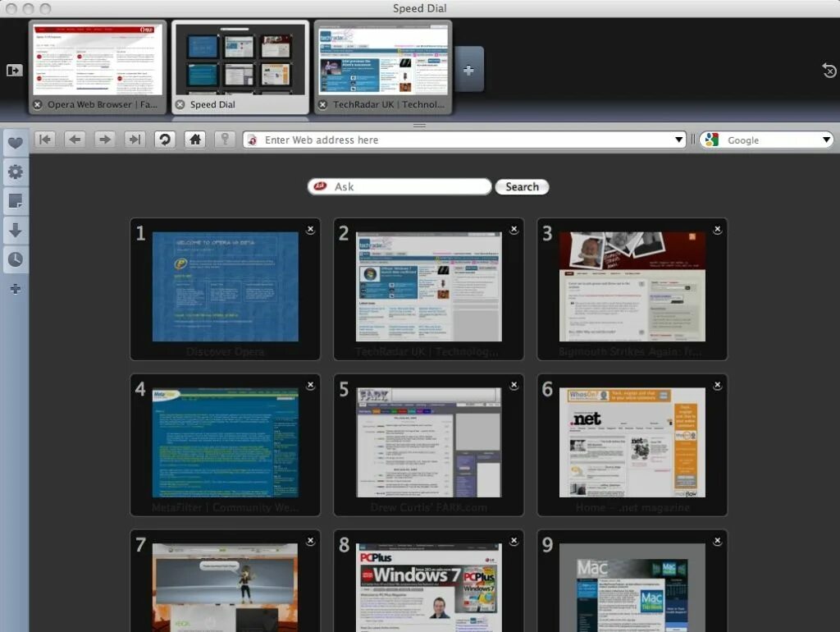The width and height of the screenshot is (840, 632).
Task: Open Speed Dial 4 MetaFilter thumbnail
Action: click(225, 442)
